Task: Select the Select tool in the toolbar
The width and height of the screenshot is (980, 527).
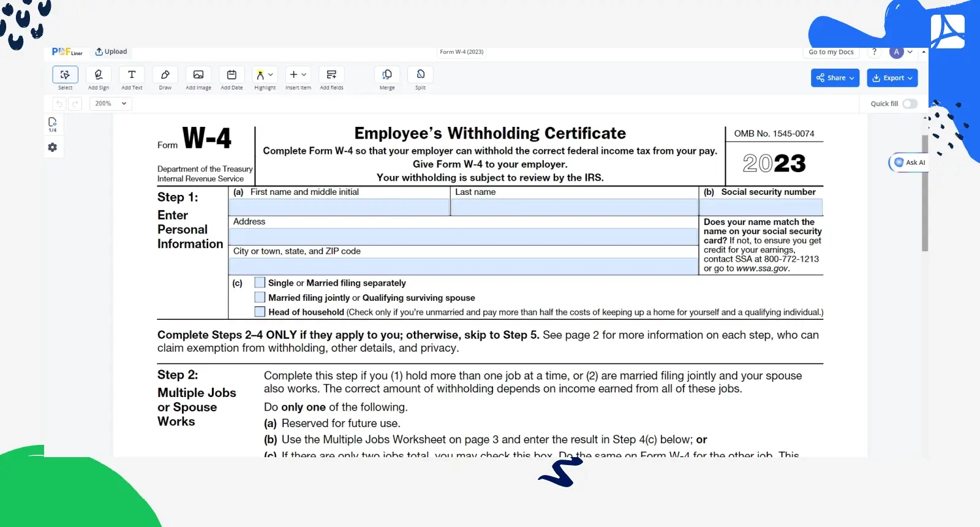Action: [x=65, y=75]
